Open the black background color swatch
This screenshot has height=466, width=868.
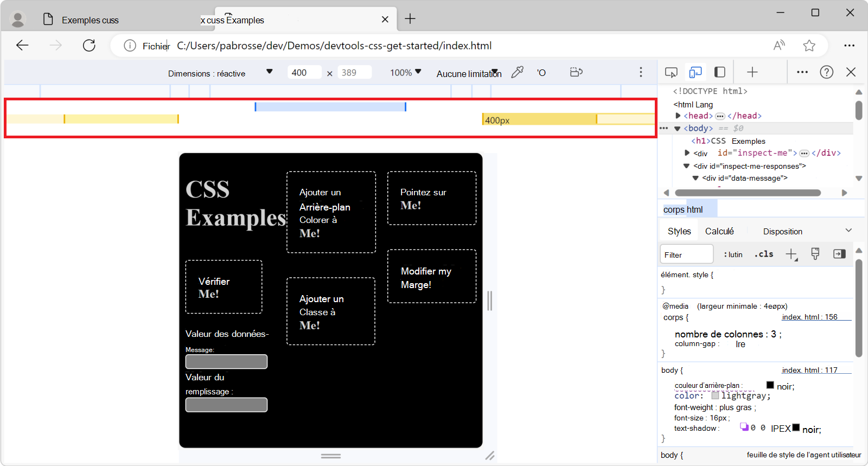(x=770, y=385)
